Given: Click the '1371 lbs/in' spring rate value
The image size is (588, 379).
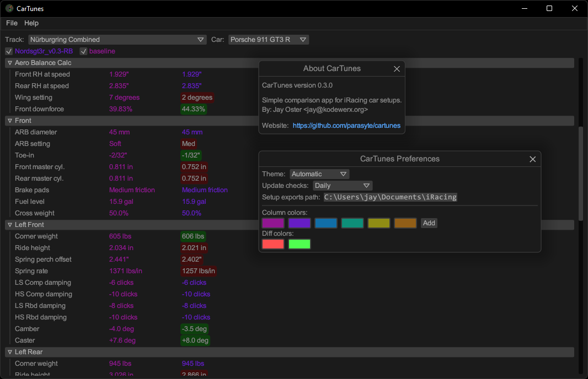Looking at the screenshot, I should coord(126,271).
